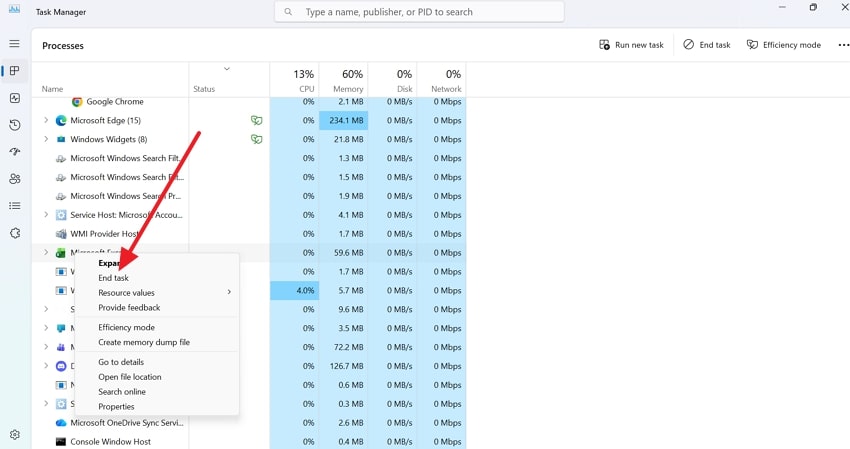
Task: Click Run new task button
Action: point(631,45)
